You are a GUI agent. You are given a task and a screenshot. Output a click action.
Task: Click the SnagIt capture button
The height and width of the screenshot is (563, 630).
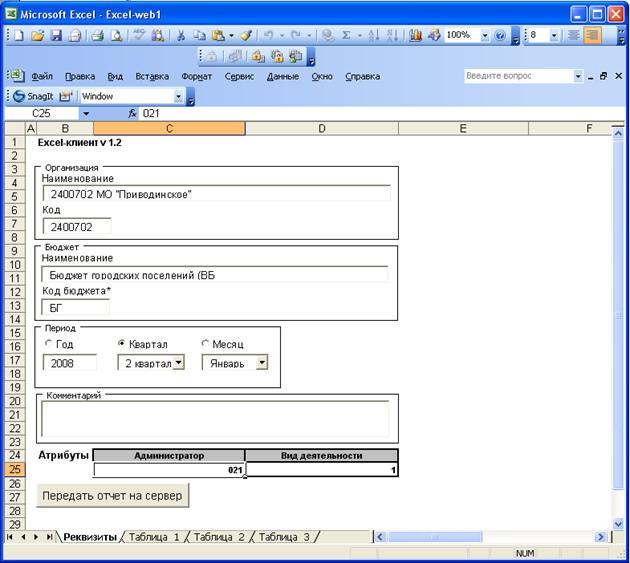32,96
